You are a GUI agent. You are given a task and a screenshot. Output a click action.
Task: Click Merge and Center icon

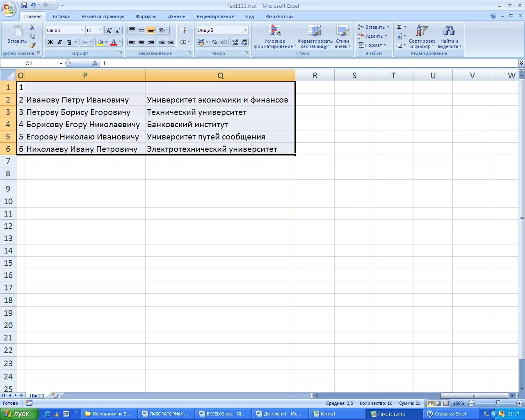click(x=183, y=42)
